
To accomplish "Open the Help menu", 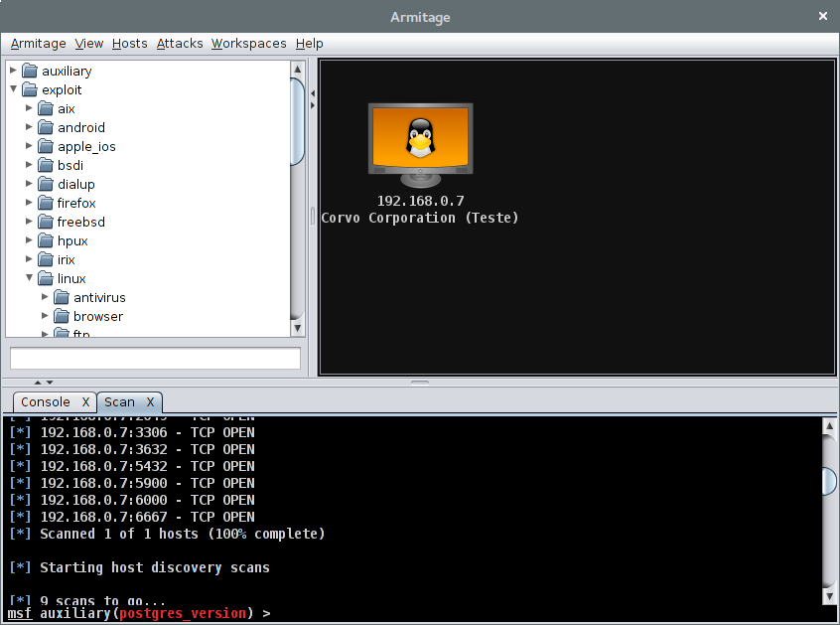I will pos(310,44).
